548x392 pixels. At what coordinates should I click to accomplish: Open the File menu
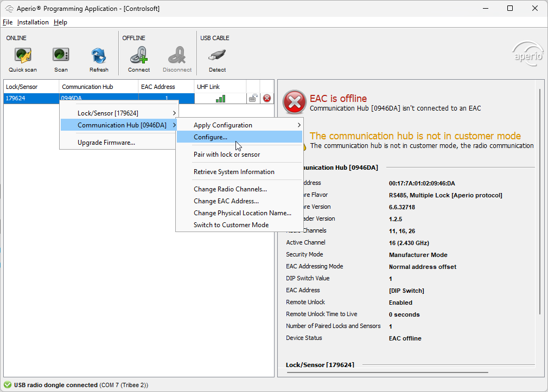click(8, 22)
